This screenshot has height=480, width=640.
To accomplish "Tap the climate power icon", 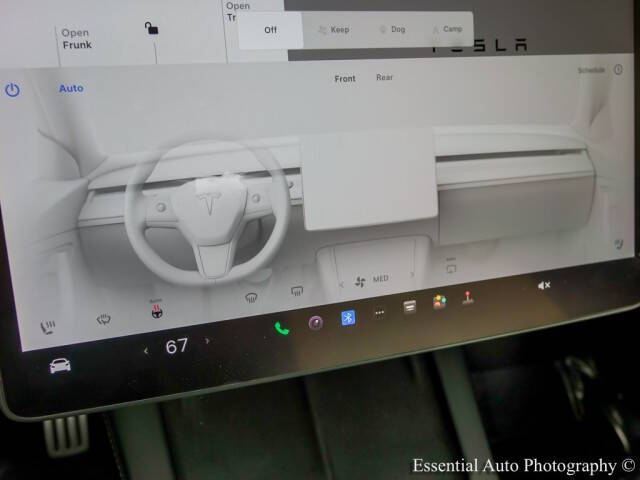I will [12, 90].
